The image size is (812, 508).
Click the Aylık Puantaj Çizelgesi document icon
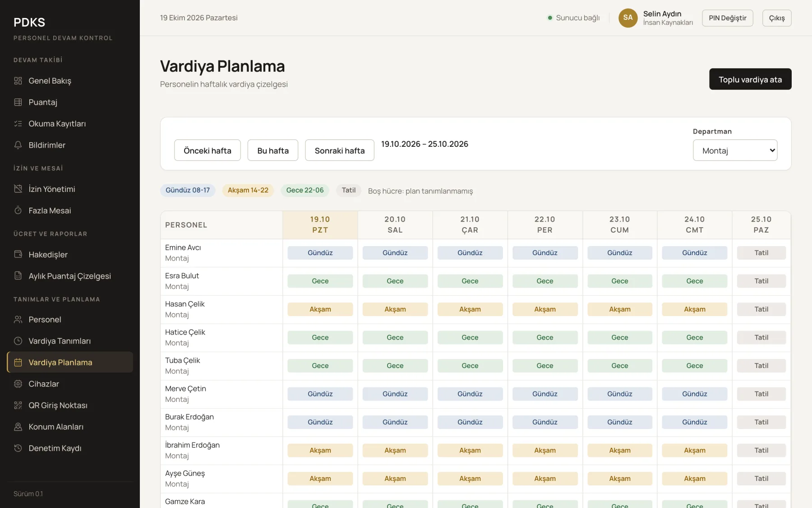pyautogui.click(x=18, y=276)
